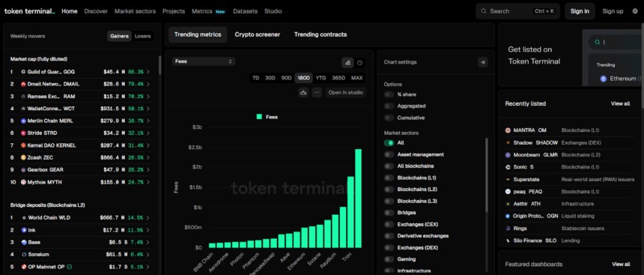The image size is (644, 275).
Task: Switch chart to bar chart view icon
Action: point(348,62)
